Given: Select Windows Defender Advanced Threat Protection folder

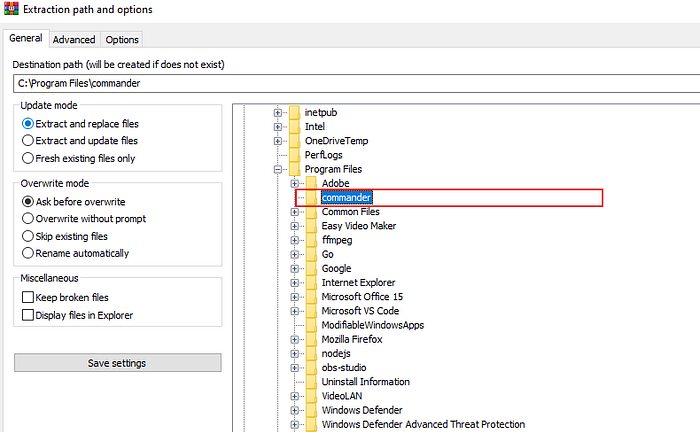Looking at the screenshot, I should click(423, 424).
